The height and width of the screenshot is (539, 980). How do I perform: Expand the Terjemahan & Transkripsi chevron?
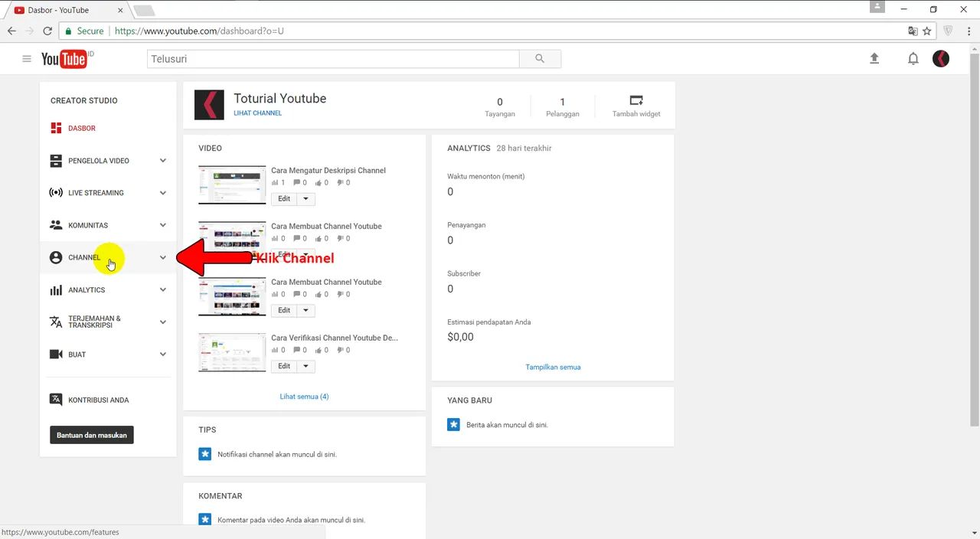(x=162, y=322)
